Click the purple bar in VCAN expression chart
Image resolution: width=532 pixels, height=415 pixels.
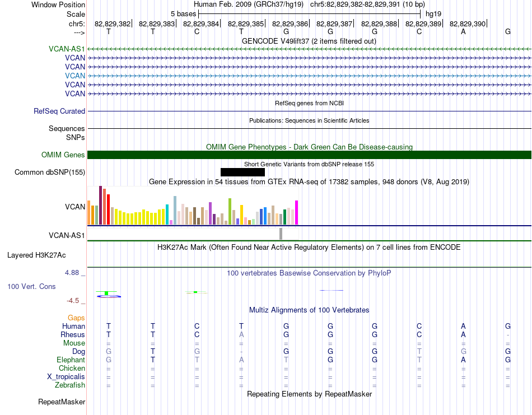click(210, 213)
